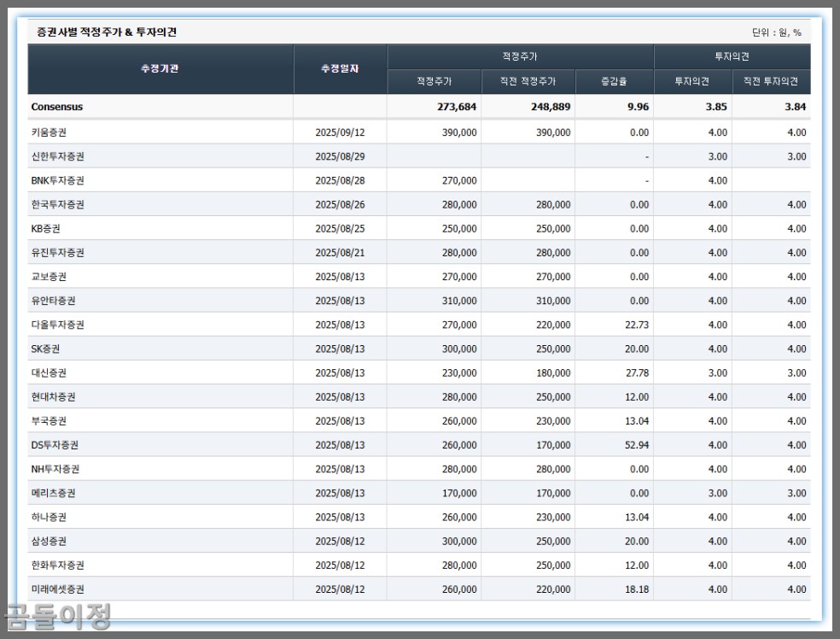Screen dimensions: 840x639
Task: Click the title 증권사별 적정주가 & 투자의견
Action: coord(107,32)
